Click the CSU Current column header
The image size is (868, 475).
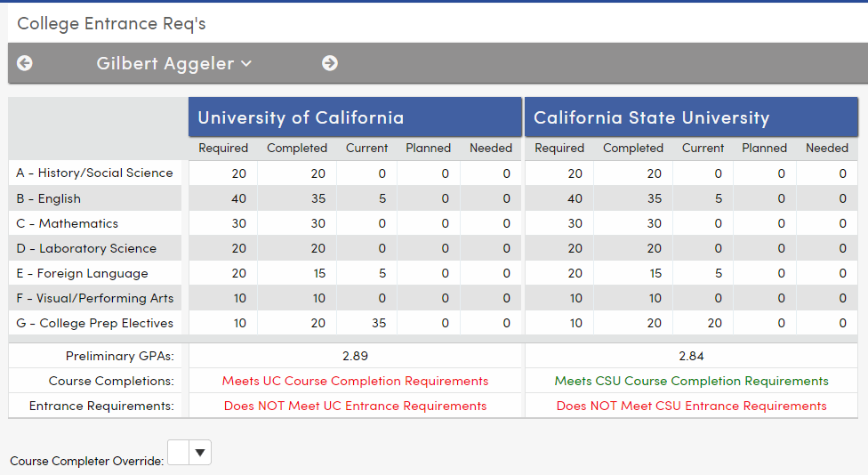[703, 149]
